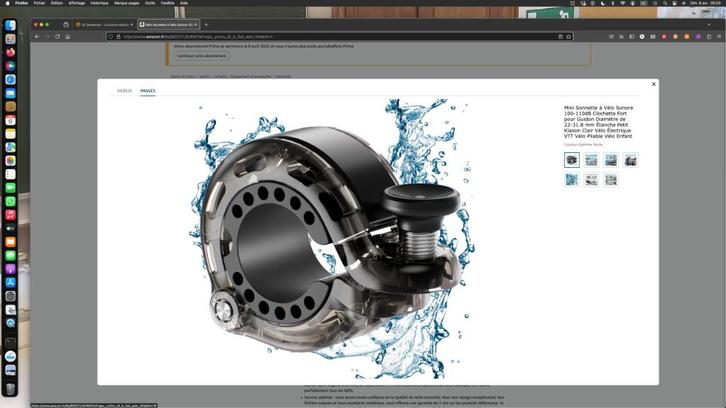Open Music app from the Dock
726x408 pixels.
point(10,215)
